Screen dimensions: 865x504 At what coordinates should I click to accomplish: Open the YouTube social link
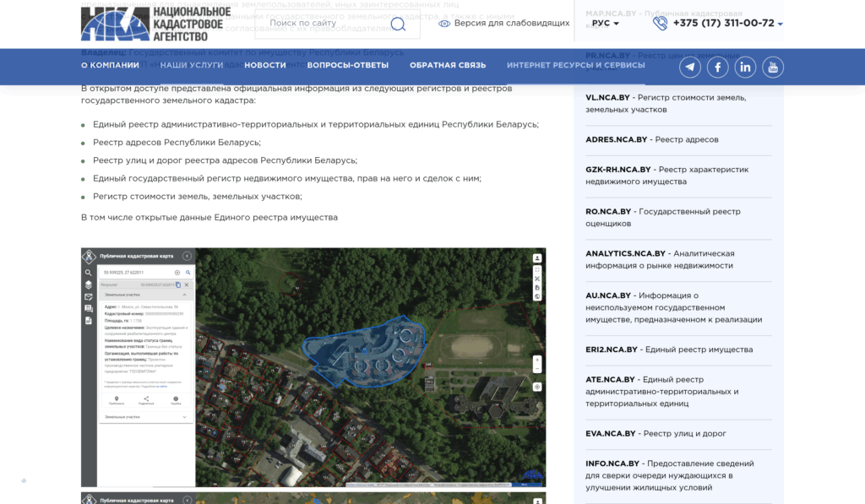click(x=773, y=68)
